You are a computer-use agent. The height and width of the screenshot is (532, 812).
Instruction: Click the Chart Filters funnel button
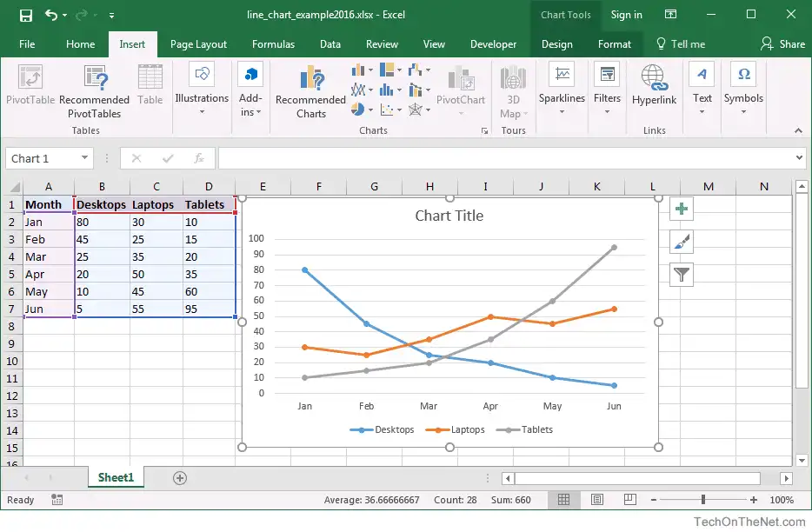[x=682, y=275]
